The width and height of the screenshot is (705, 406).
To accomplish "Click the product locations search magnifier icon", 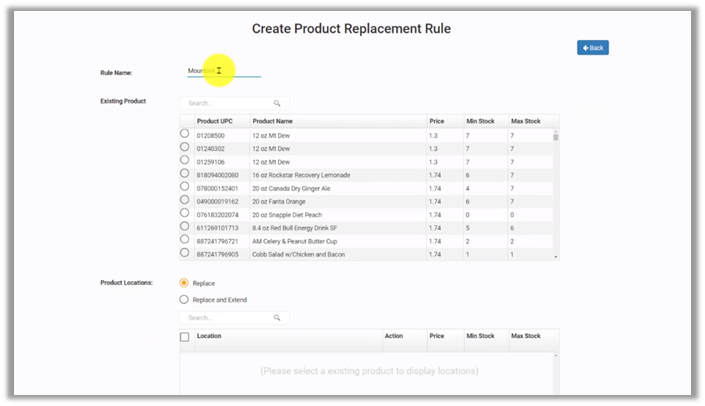I will [277, 318].
